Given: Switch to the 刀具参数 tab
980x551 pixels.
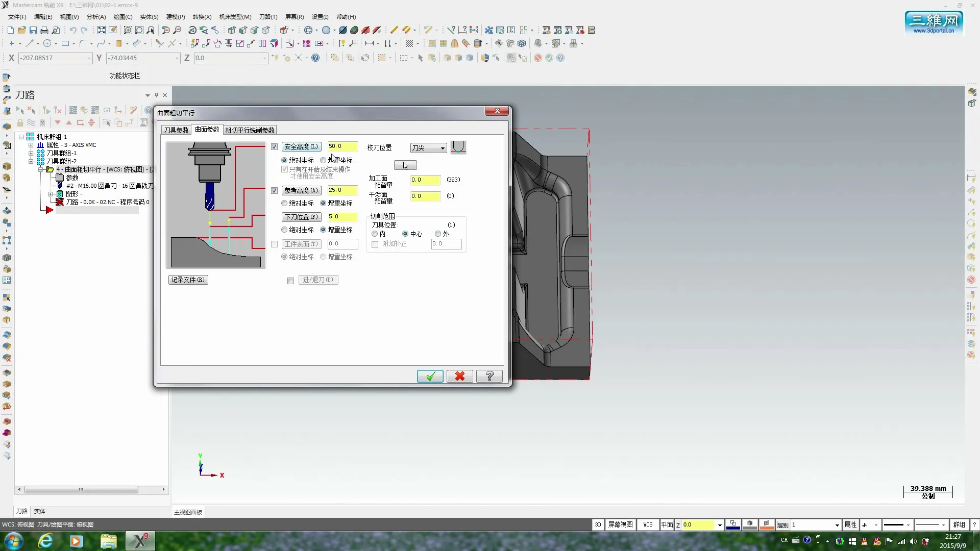Looking at the screenshot, I should pos(176,130).
